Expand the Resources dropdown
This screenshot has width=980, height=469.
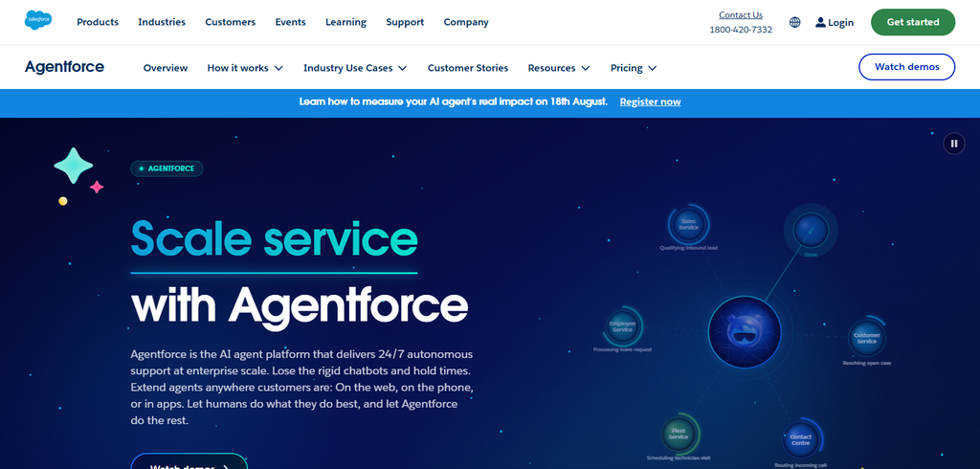coord(559,68)
